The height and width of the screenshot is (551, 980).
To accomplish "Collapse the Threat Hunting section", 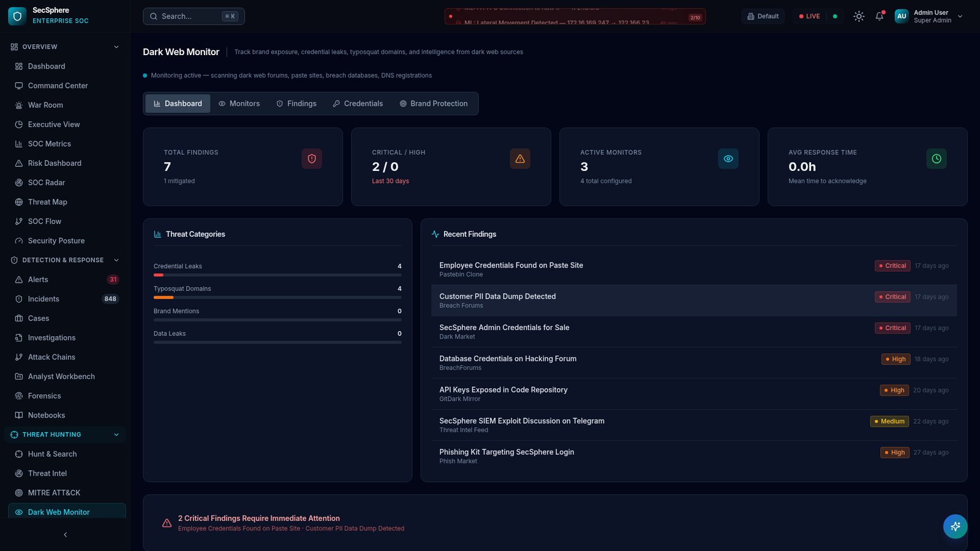I will click(65, 435).
